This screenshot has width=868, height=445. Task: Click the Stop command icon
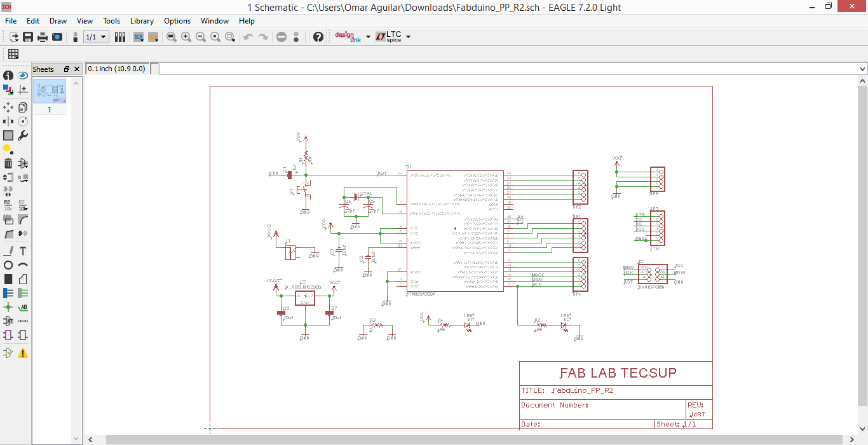coord(281,37)
